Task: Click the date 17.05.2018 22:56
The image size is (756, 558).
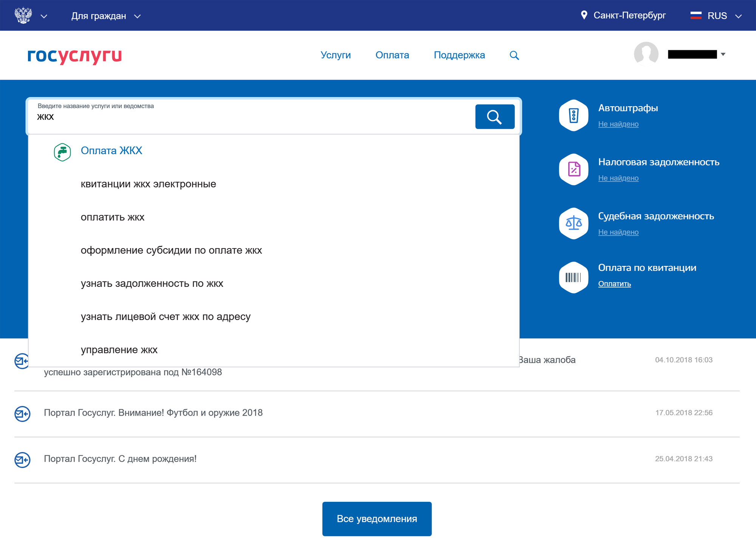Action: point(683,413)
